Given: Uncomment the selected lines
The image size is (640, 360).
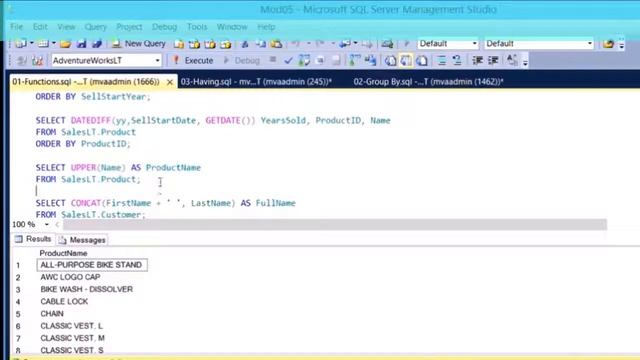Looking at the screenshot, I should [x=457, y=60].
